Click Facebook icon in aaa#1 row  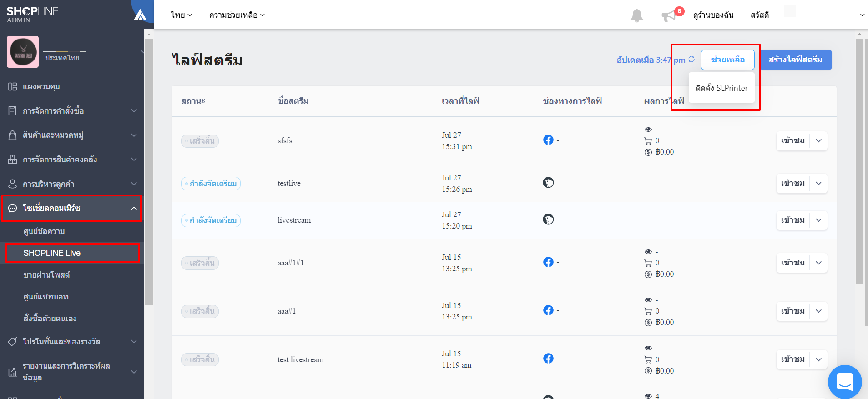[x=548, y=310]
